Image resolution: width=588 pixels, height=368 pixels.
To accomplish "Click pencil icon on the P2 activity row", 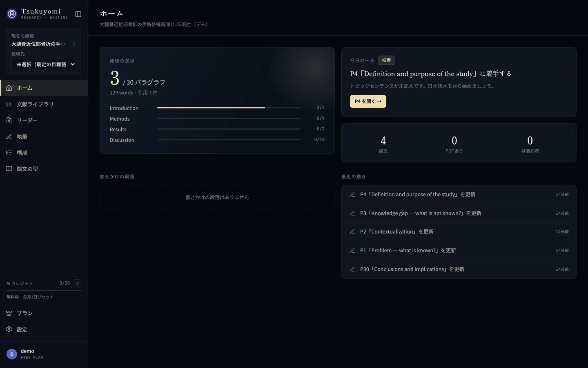I will point(352,232).
